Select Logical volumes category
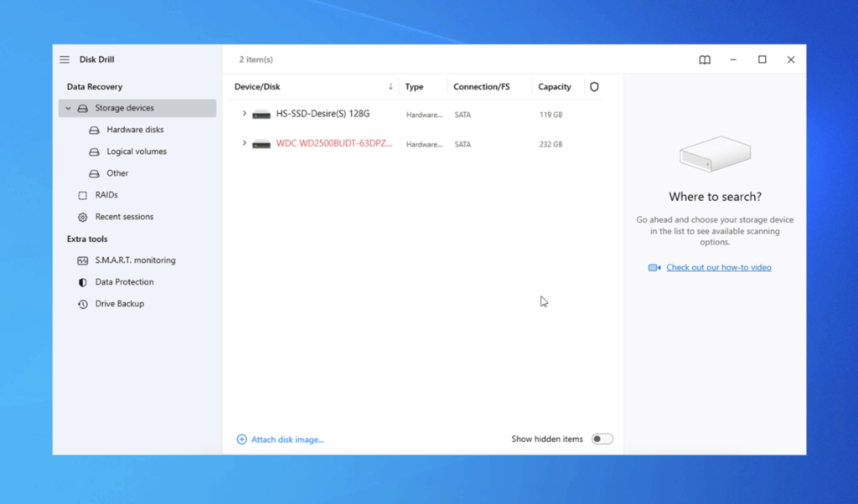Image resolution: width=858 pixels, height=504 pixels. [x=137, y=152]
